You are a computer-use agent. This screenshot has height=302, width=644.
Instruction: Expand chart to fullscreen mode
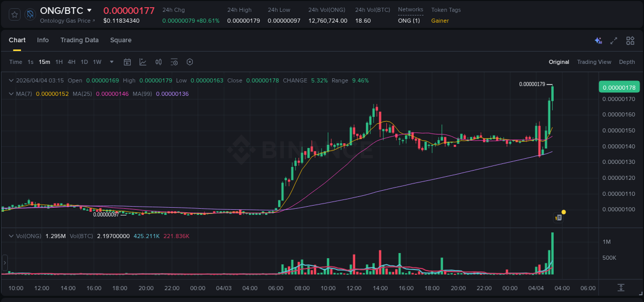pos(614,40)
